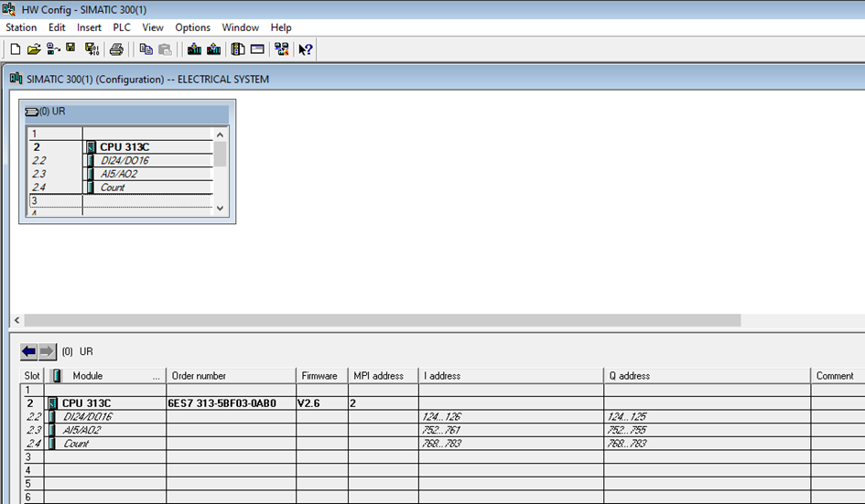This screenshot has width=865, height=504.
Task: Open the PLC menu
Action: [x=122, y=27]
